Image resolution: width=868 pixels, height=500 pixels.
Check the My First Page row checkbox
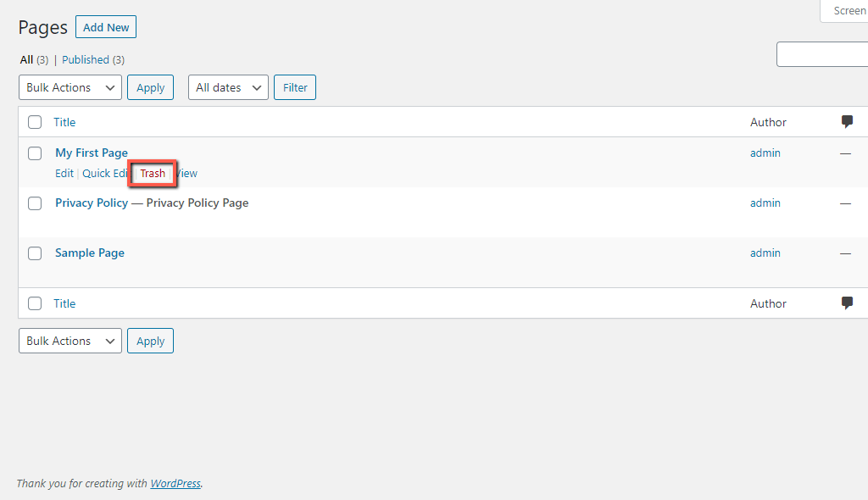(x=35, y=153)
